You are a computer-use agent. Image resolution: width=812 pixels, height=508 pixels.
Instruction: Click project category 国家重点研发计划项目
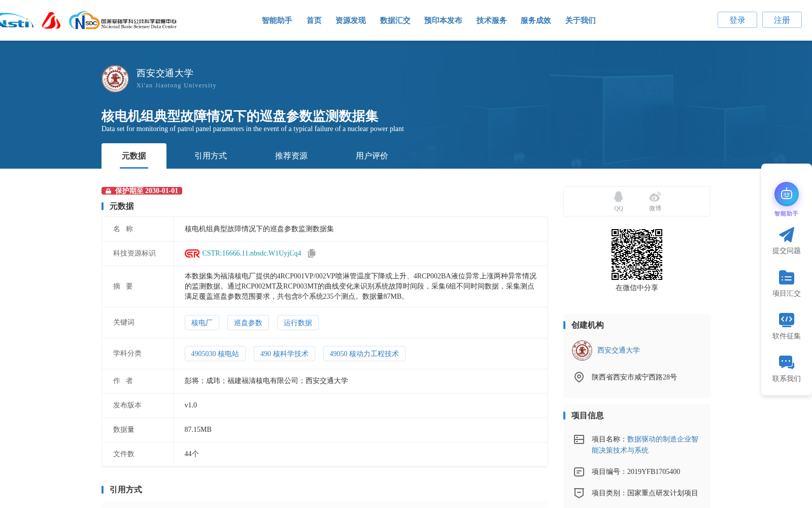pos(663,493)
